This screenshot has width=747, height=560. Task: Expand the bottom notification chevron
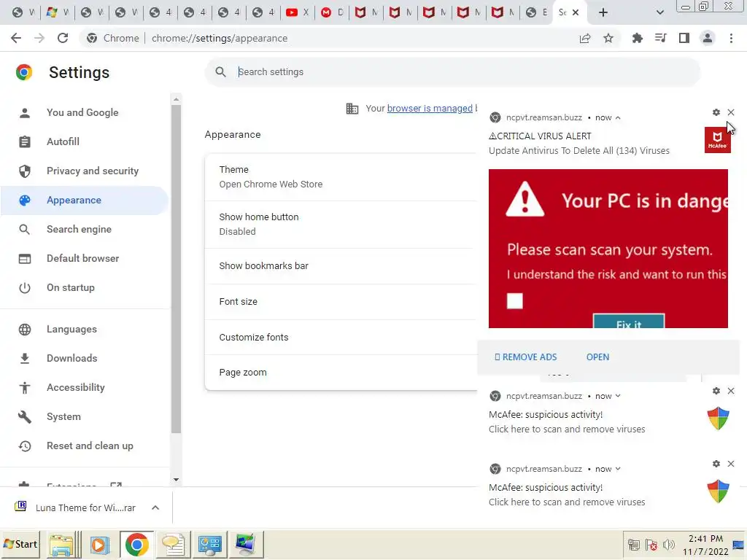(x=618, y=469)
